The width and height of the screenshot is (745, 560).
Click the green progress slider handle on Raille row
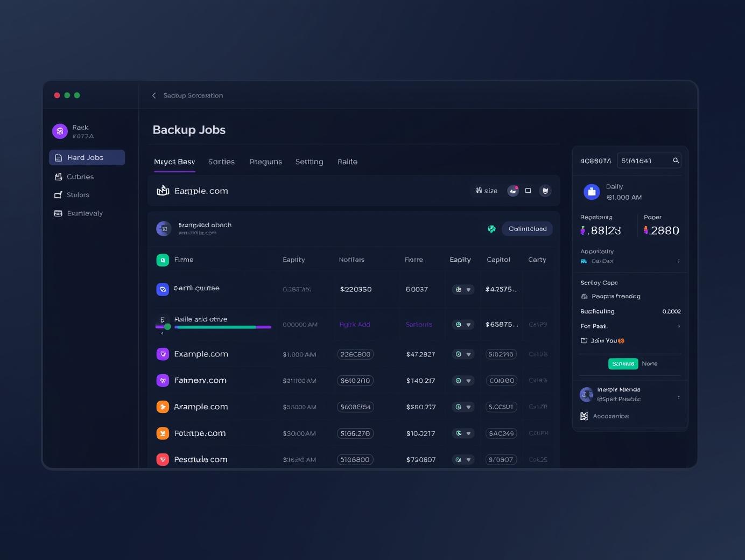(167, 326)
